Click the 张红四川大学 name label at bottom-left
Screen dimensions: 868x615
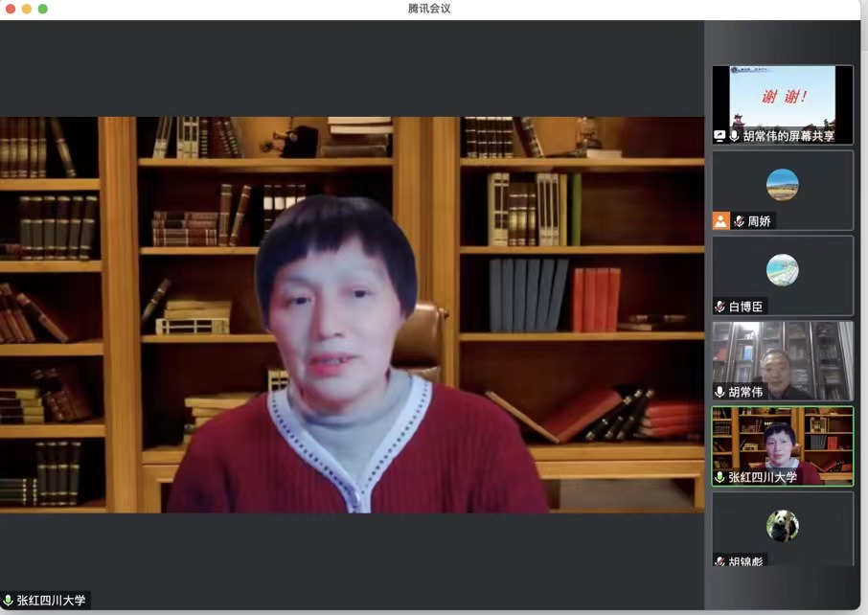(51, 601)
